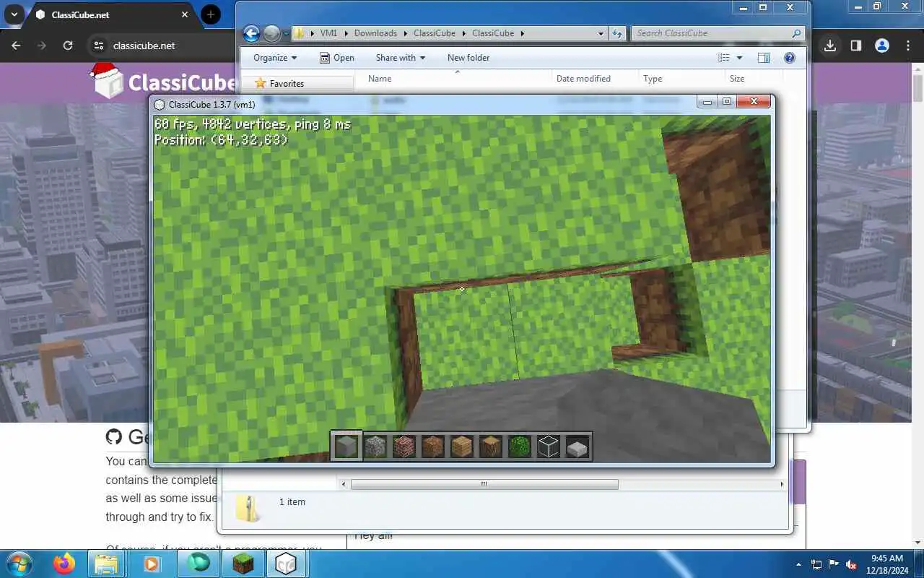Click the Downloads breadcrumb segment
Screen dimensions: 924x578
[375, 33]
